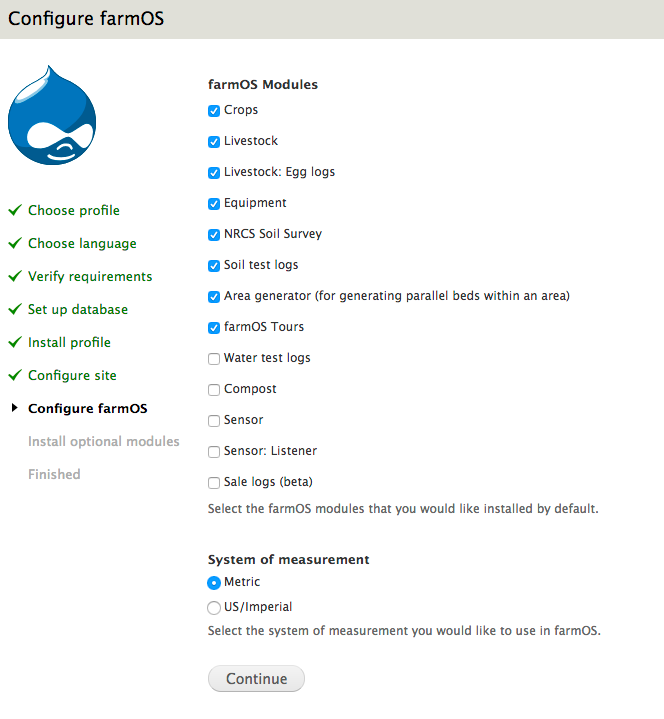664x719 pixels.
Task: Disable the Area generator module
Action: [x=214, y=297]
